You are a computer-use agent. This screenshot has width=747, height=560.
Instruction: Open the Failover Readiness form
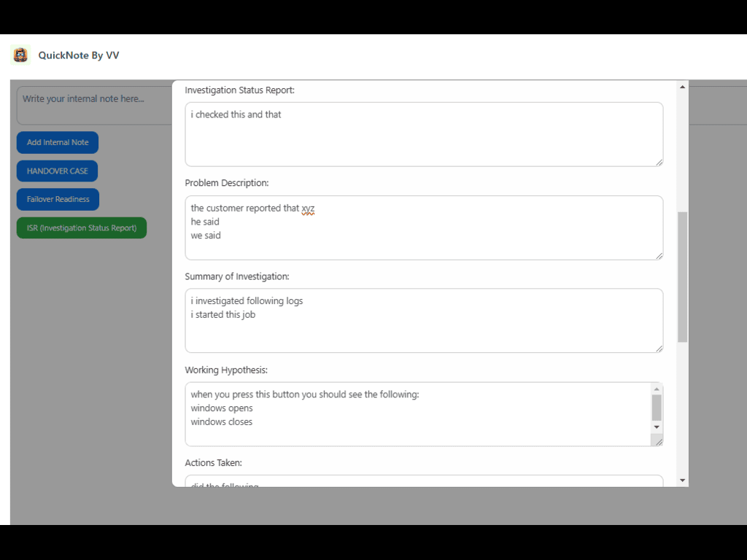coord(58,199)
